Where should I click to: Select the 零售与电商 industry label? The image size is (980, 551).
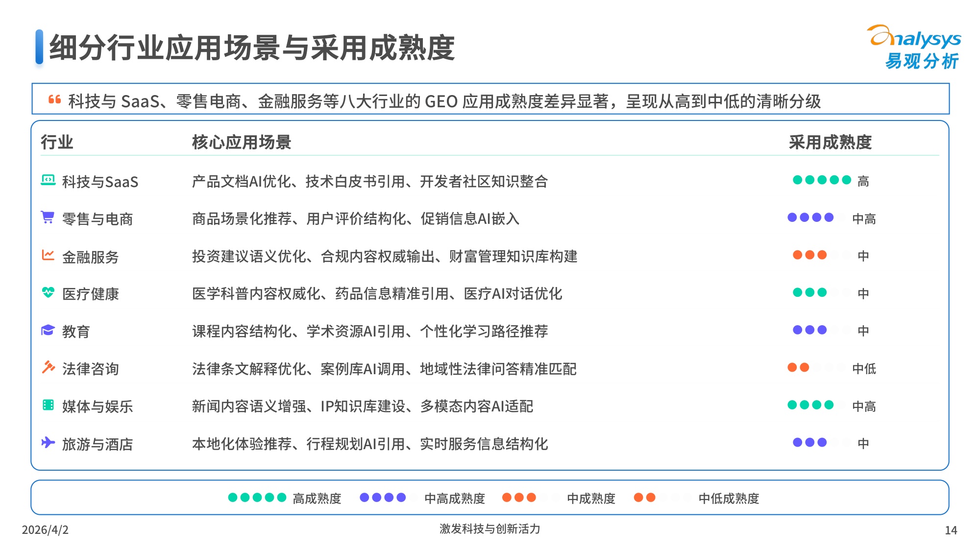point(98,219)
